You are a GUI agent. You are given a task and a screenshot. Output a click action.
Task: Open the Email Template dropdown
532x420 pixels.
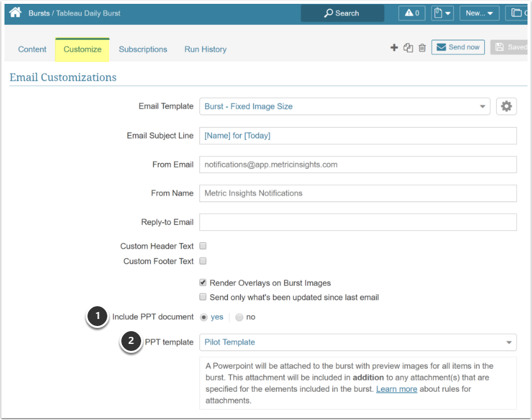(345, 106)
